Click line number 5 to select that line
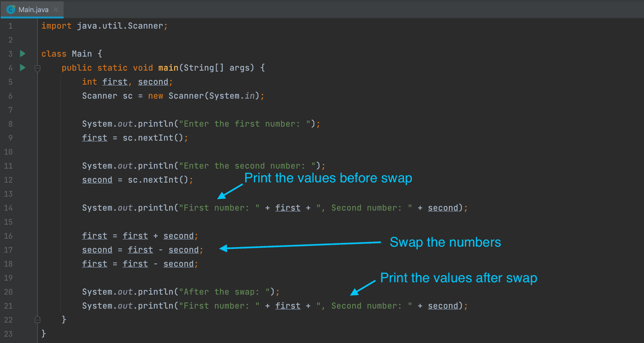This screenshot has width=644, height=343. click(x=10, y=82)
